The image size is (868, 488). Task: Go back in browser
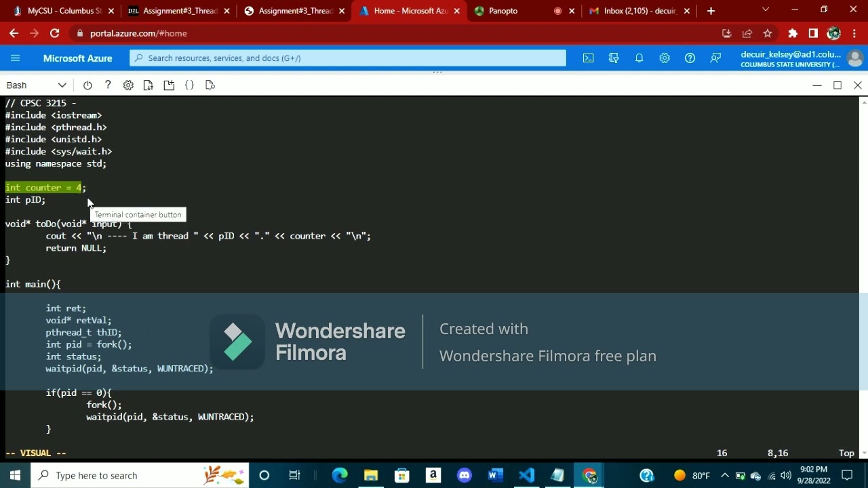[x=14, y=33]
